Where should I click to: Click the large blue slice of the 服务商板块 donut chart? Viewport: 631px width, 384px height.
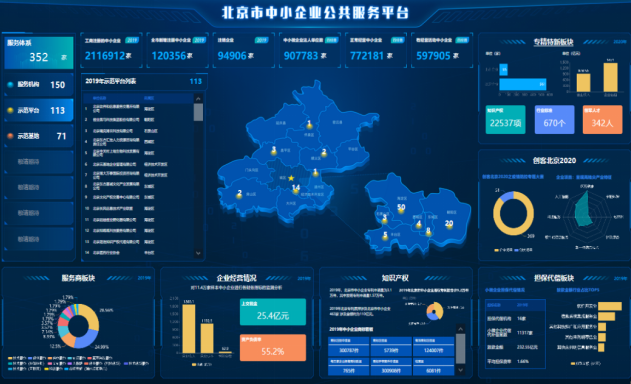[87, 339]
